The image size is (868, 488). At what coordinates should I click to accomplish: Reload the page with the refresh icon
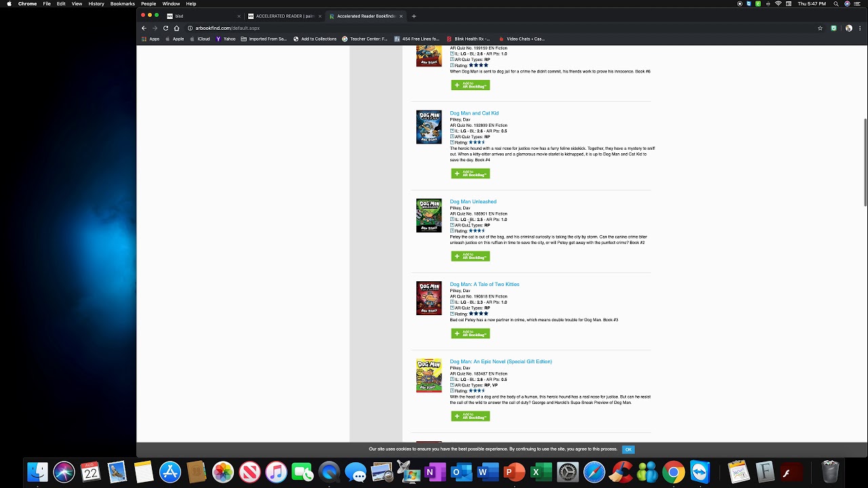(x=165, y=28)
